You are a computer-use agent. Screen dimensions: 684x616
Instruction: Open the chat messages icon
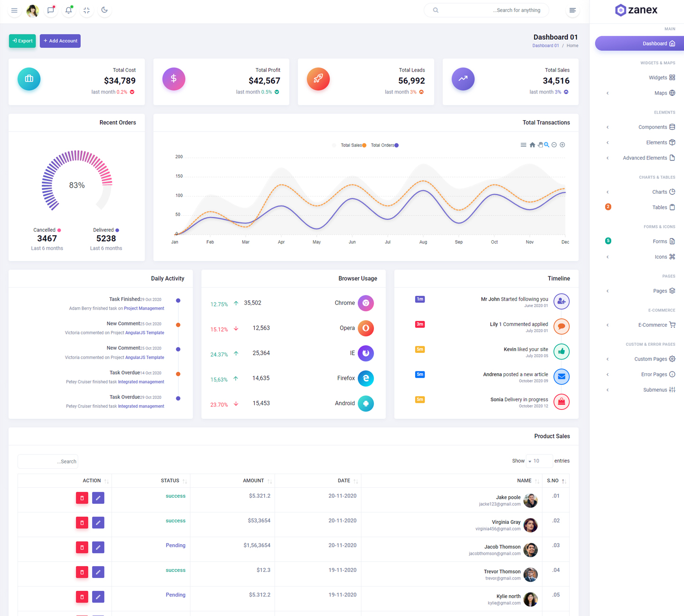point(50,10)
